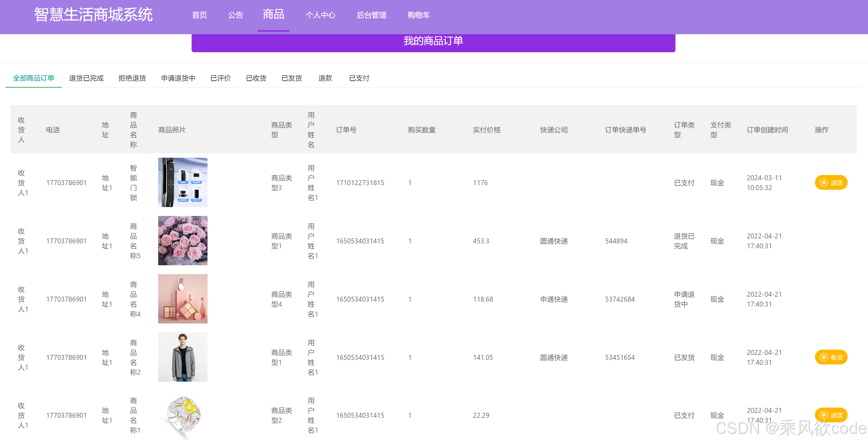This screenshot has width=868, height=443.
Task: Click the 收货 confirm receipt button
Action: click(x=831, y=357)
